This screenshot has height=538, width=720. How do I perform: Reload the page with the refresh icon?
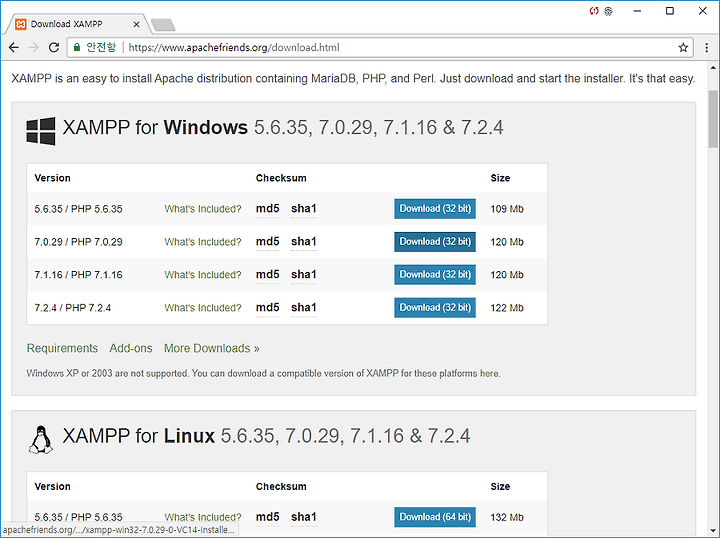(x=54, y=47)
